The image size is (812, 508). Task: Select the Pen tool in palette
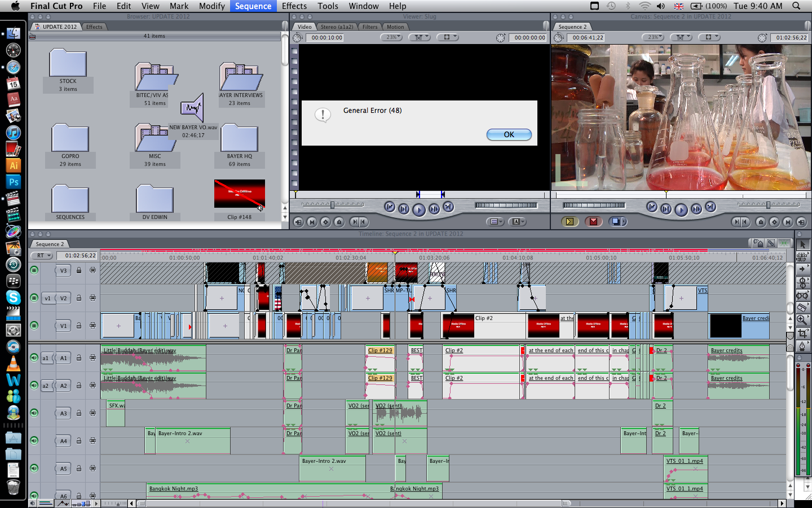pyautogui.click(x=802, y=346)
